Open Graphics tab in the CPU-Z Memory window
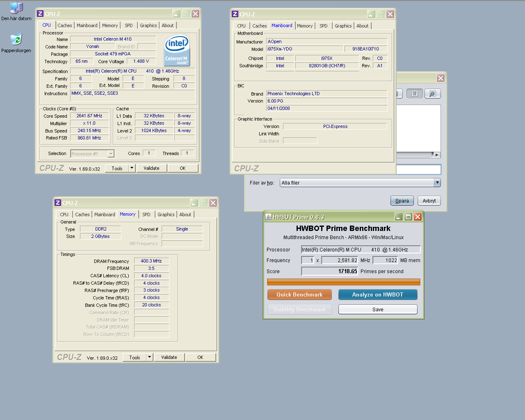 coord(166,215)
